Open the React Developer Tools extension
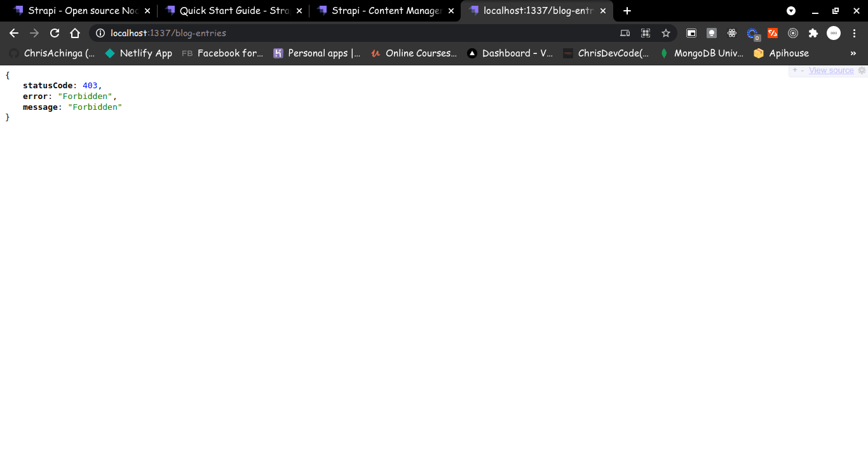 (732, 33)
